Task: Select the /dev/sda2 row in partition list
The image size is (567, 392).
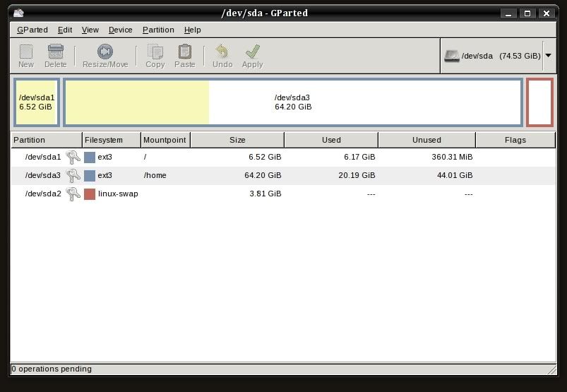Action: [283, 194]
